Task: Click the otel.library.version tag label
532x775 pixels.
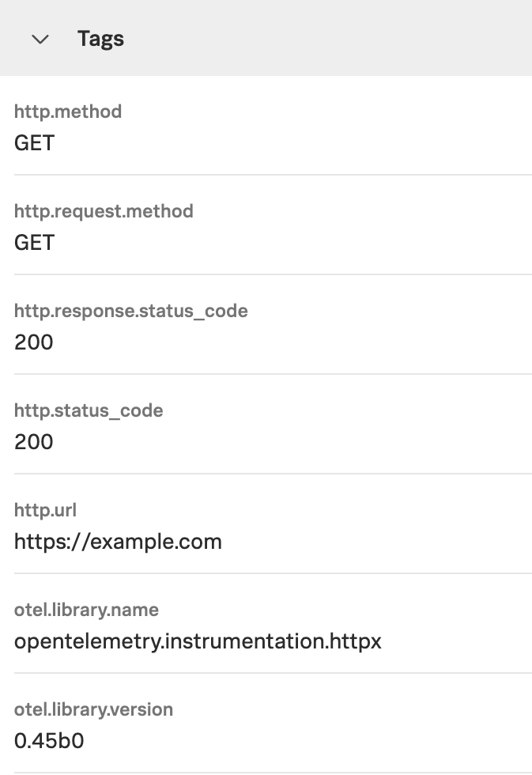Action: pyautogui.click(x=93, y=709)
